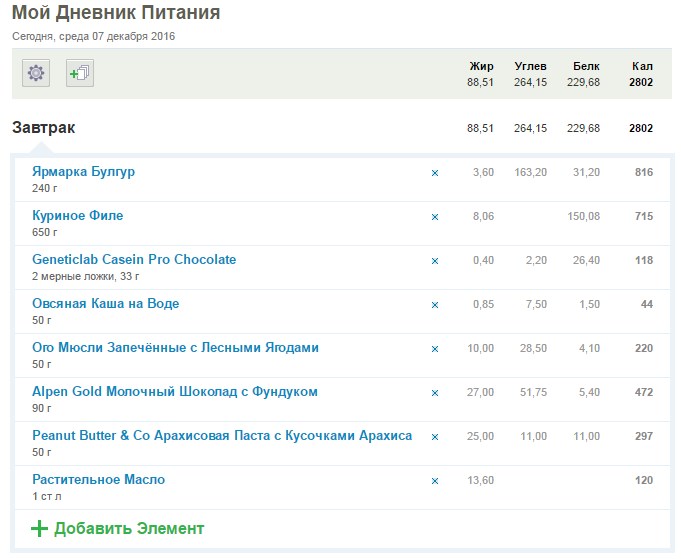681x559 pixels.
Task: Delete Куриное Филе entry via x icon
Action: tap(434, 217)
